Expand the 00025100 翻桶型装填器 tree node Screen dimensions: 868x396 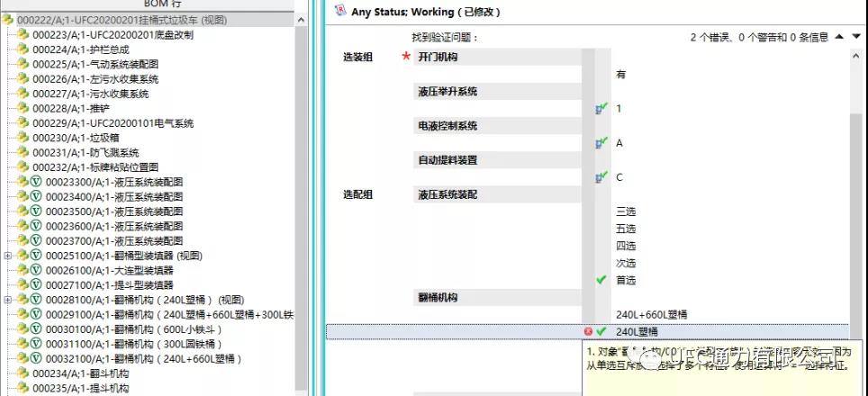(8, 256)
